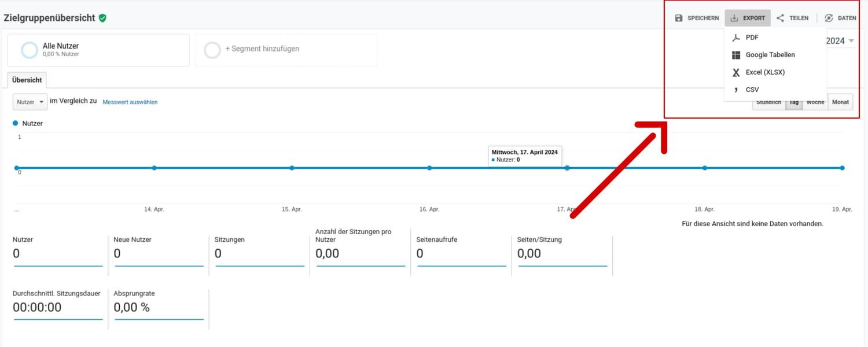Click the Daten refresh icon

pyautogui.click(x=830, y=17)
